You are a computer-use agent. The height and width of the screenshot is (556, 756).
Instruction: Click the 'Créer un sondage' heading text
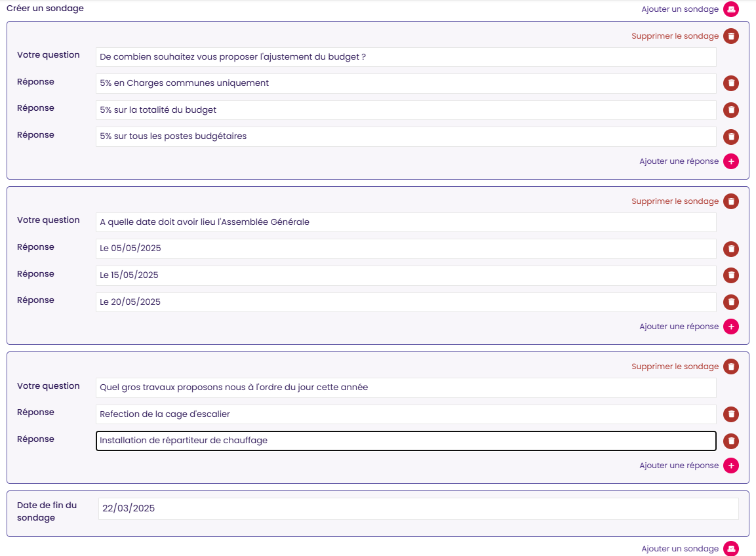[45, 9]
